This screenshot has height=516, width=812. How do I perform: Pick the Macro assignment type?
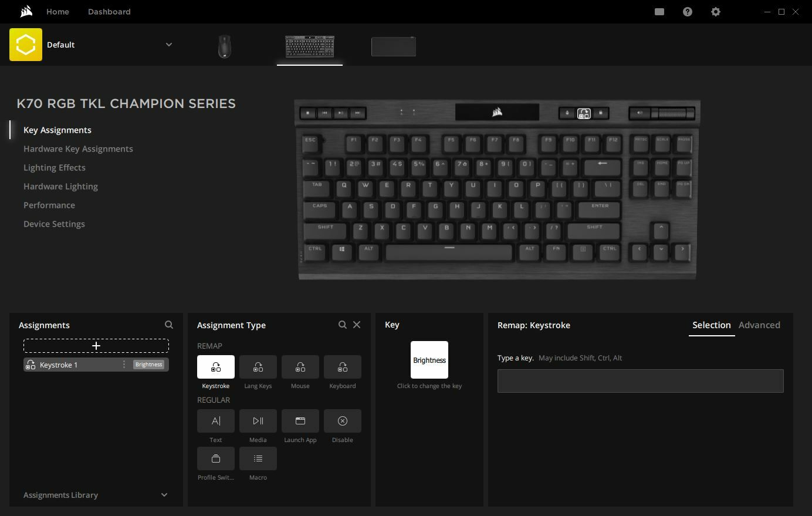pyautogui.click(x=258, y=458)
